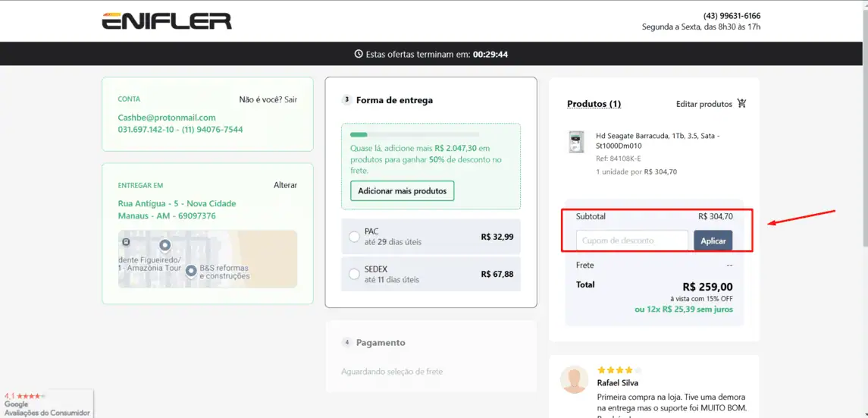Click the step 4 number badge
This screenshot has width=868, height=418.
(346, 343)
